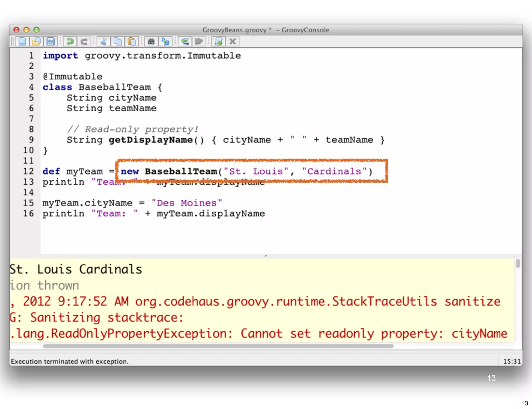Click the output pane's vertical scrollbar thumb
The width and height of the screenshot is (532, 409).
click(x=518, y=263)
